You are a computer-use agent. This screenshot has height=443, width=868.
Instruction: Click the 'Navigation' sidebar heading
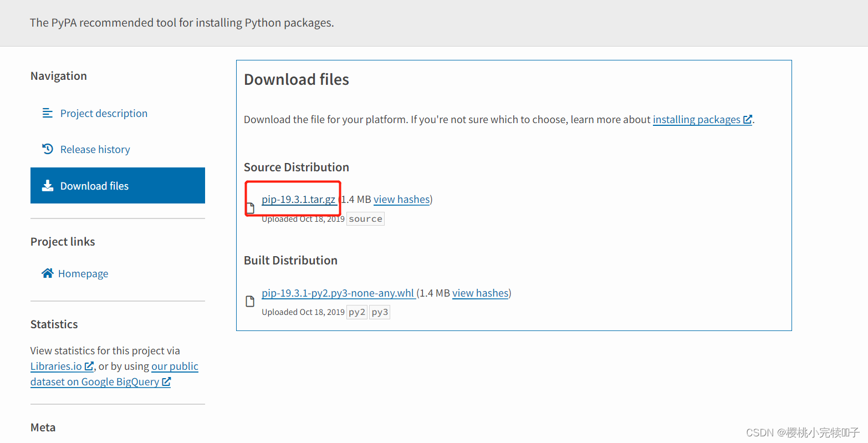59,76
